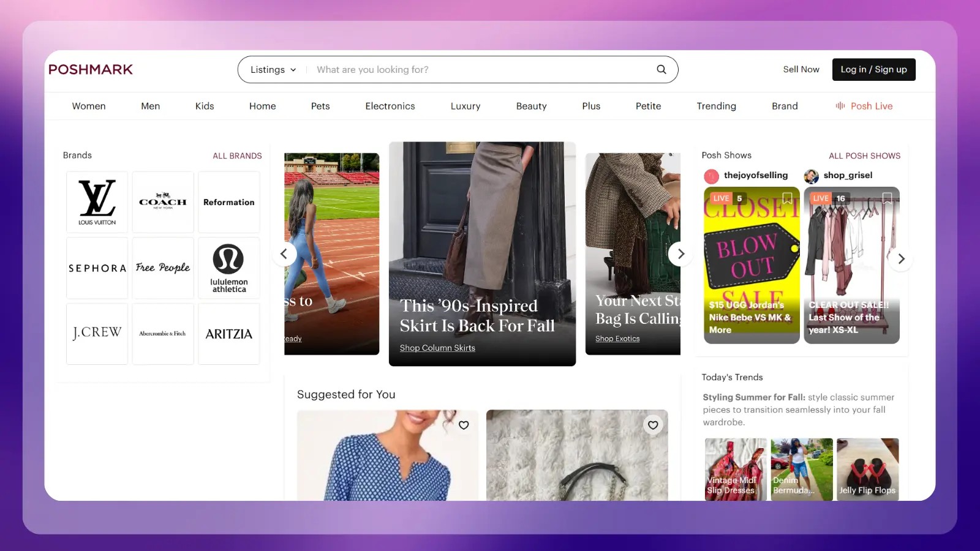Open thejoyofselling Blow Out live show
The width and height of the screenshot is (980, 551).
752,265
